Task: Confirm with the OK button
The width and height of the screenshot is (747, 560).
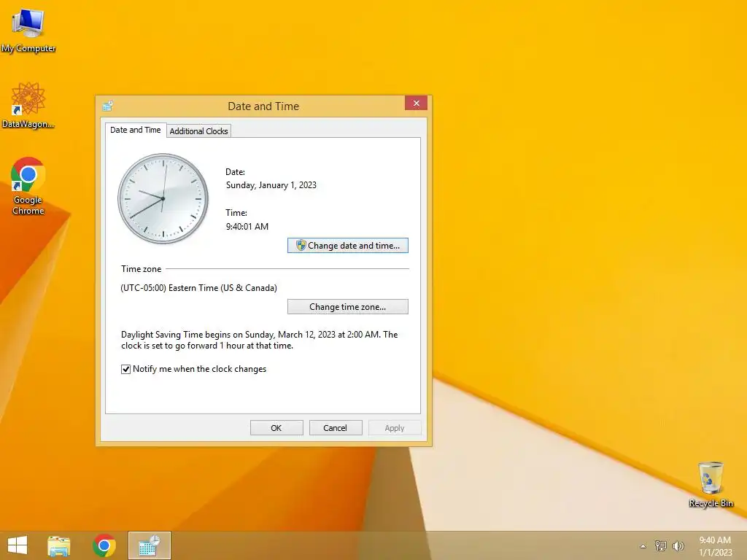Action: pyautogui.click(x=276, y=427)
